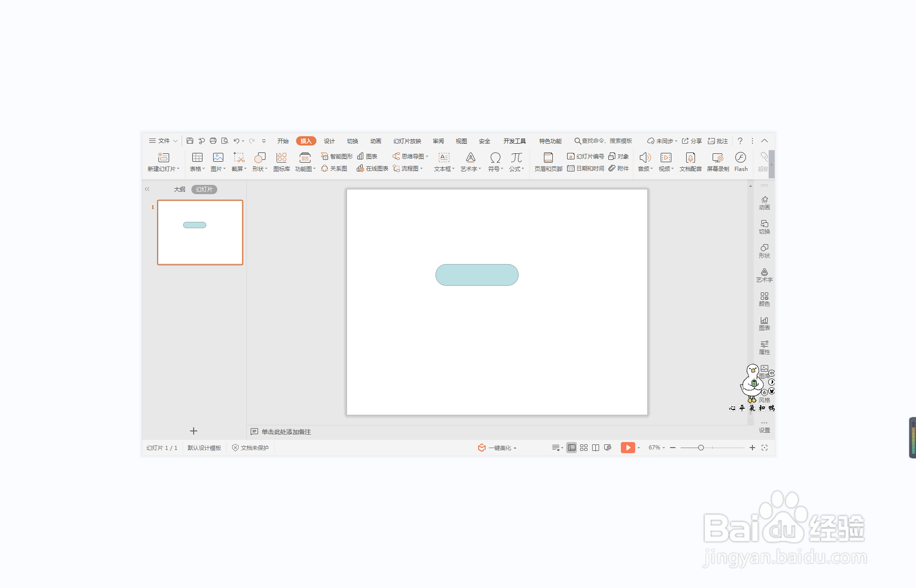Switch to the Start tab
Image resolution: width=916 pixels, height=588 pixels.
pyautogui.click(x=283, y=141)
